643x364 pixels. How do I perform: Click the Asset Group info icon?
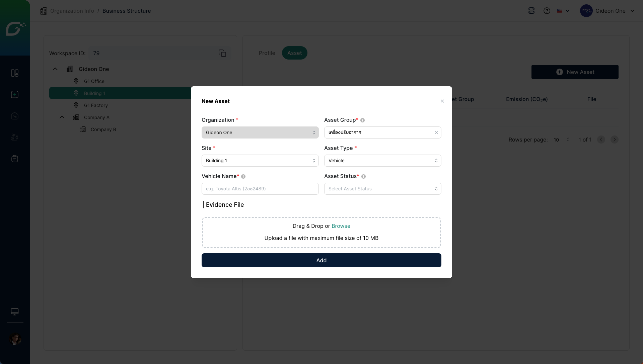[362, 120]
